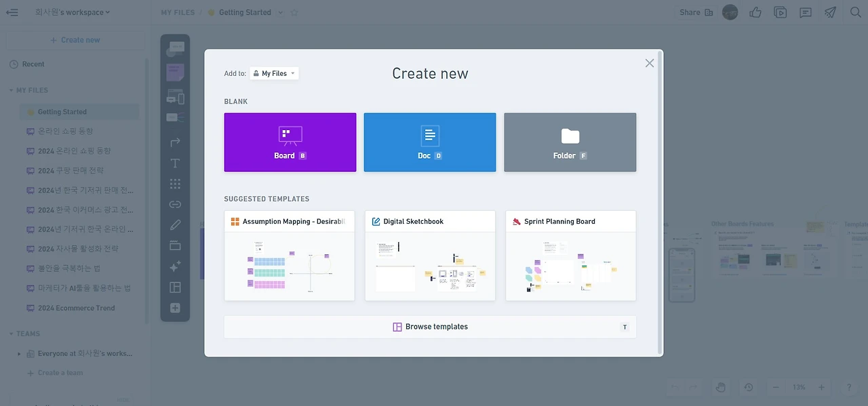Open the user avatar menu
The width and height of the screenshot is (868, 406).
coord(730,12)
